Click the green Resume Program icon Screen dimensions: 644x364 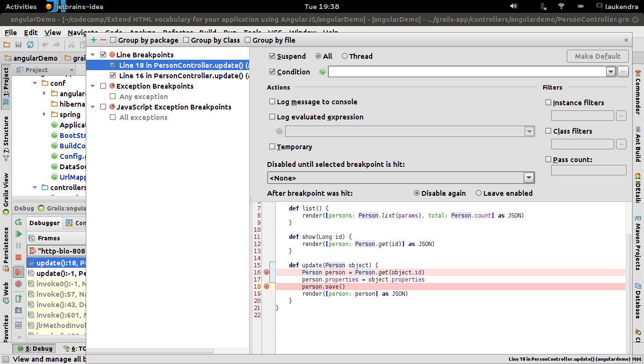pos(18,234)
